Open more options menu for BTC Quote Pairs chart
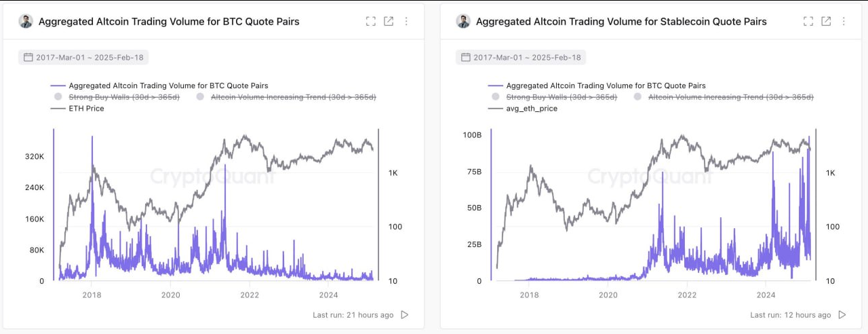 [406, 21]
